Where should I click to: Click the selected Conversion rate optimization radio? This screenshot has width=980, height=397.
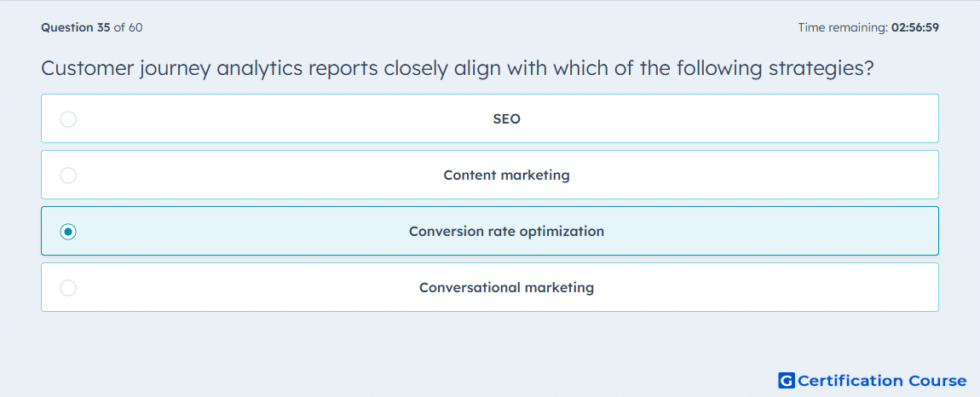[68, 232]
